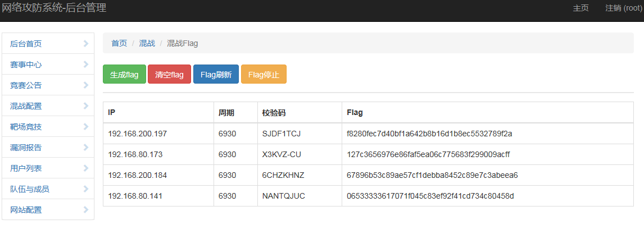Screen dimensions: 644x225
Task: Click chevron arrow beside 混战配置
Action: (x=86, y=105)
